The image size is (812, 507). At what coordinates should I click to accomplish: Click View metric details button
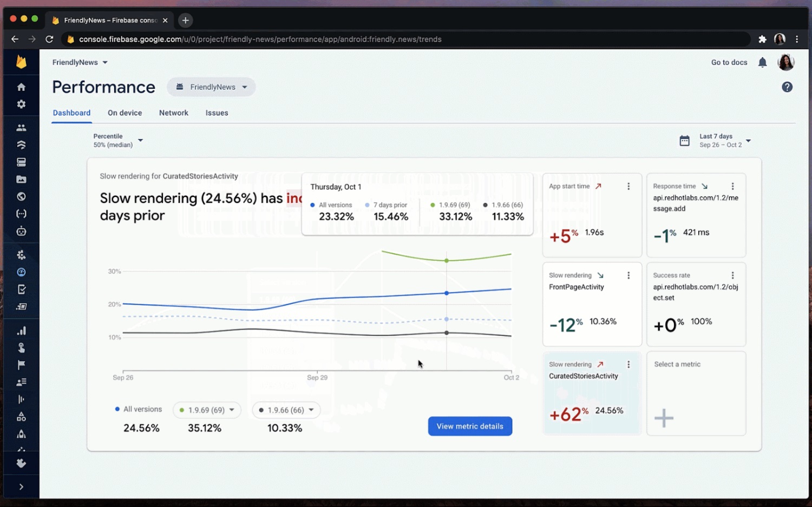click(470, 426)
